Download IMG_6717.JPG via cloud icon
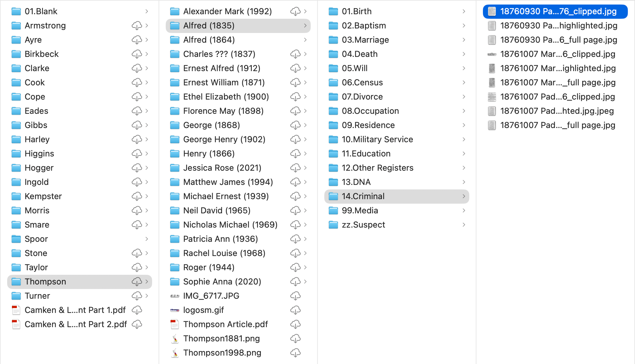 tap(295, 296)
